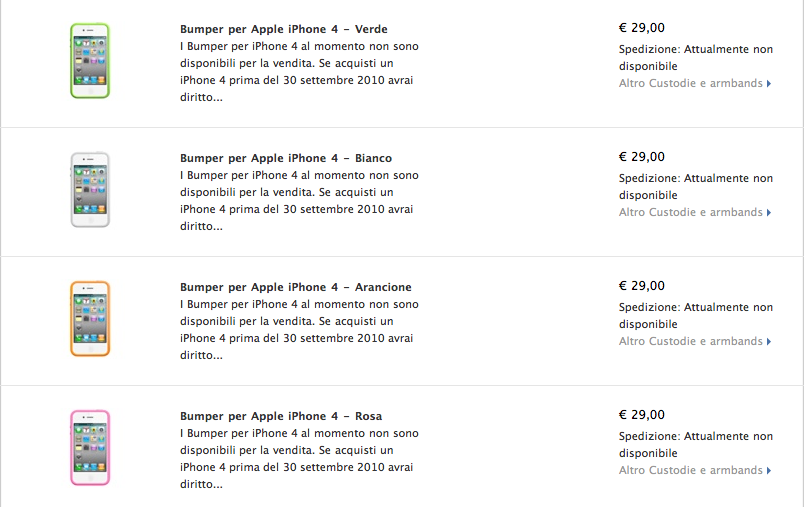
Task: Open the pink Bumper product thumbnail
Action: (x=90, y=448)
